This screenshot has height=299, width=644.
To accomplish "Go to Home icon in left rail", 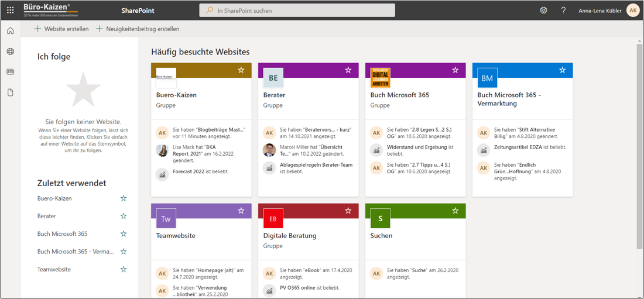I will pyautogui.click(x=11, y=31).
